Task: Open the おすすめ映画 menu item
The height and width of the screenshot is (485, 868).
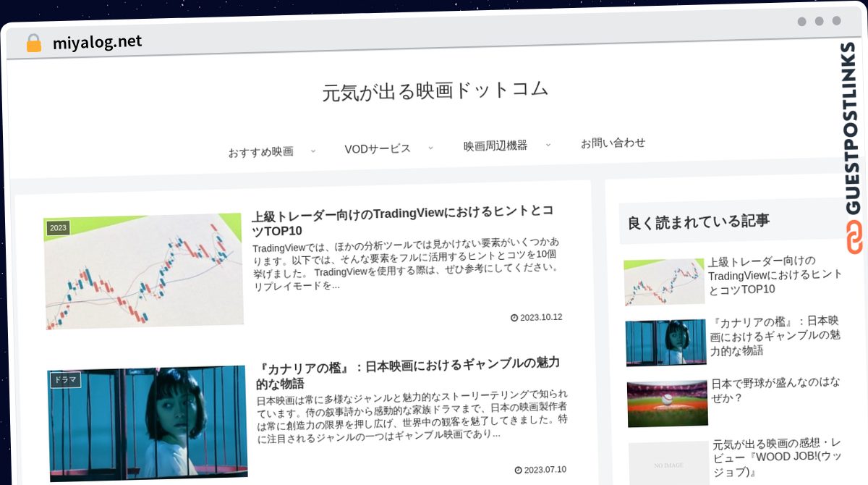Action: (x=260, y=151)
